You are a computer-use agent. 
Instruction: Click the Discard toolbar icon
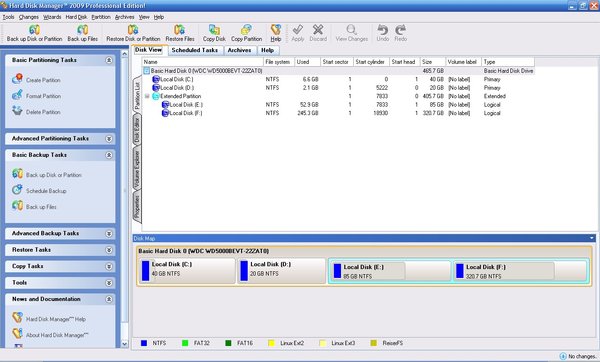(318, 30)
